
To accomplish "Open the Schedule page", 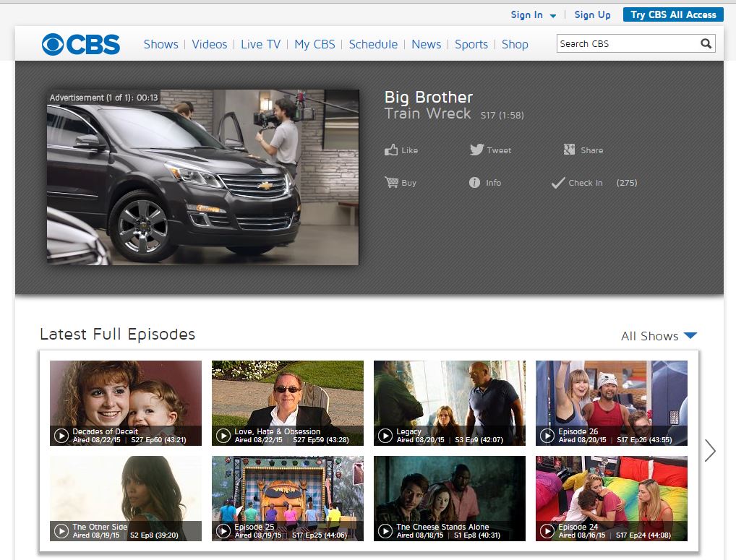I will pos(373,44).
